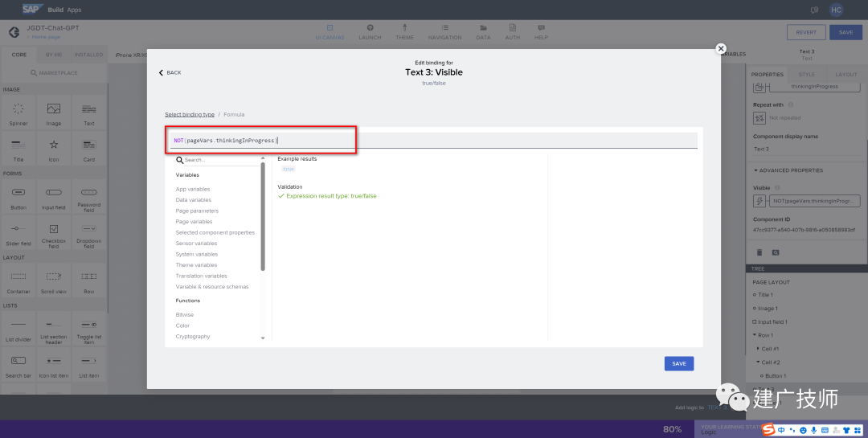Switch to the INSTALLED components tab

point(88,55)
